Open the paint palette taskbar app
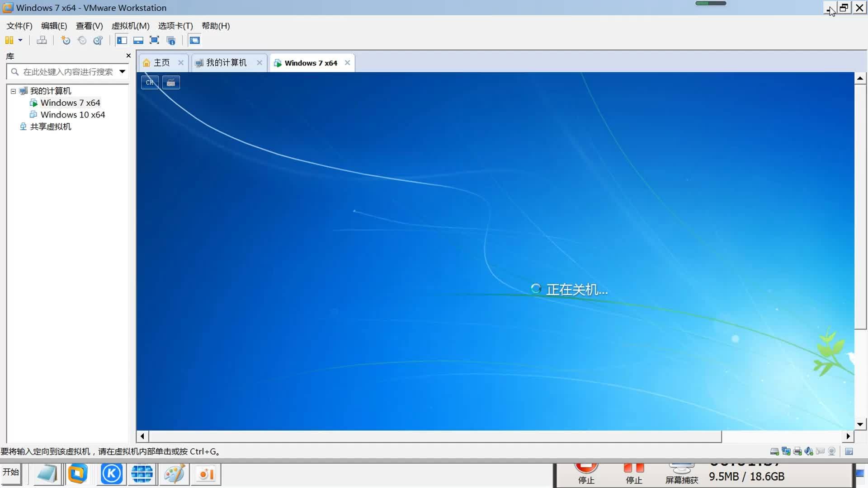The width and height of the screenshot is (868, 488). (174, 474)
